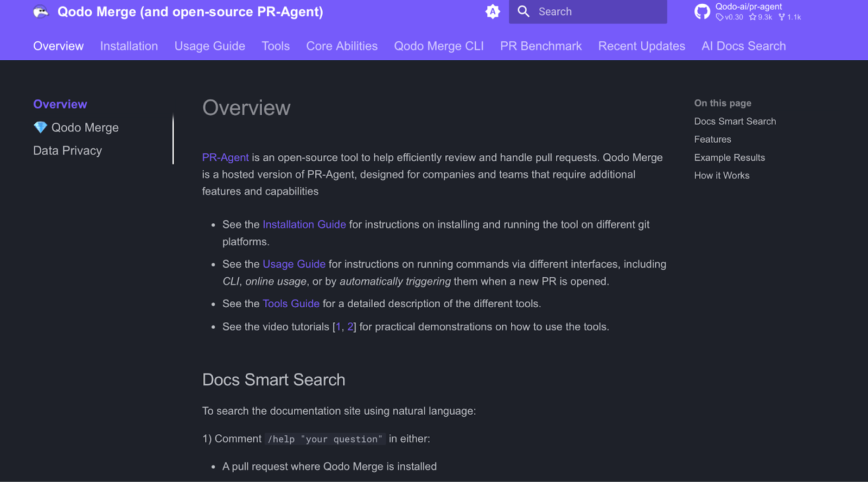The image size is (868, 482).
Task: Click the On this page label
Action: 723,103
